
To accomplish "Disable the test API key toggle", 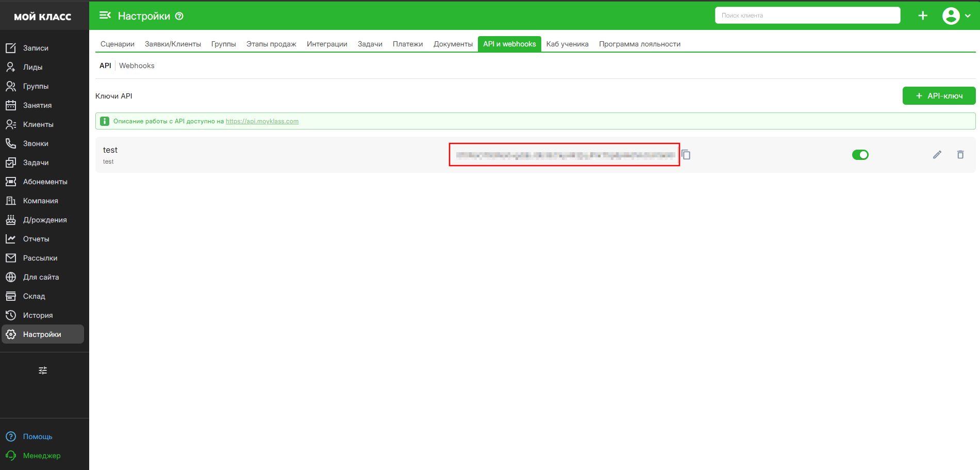I will coord(860,155).
